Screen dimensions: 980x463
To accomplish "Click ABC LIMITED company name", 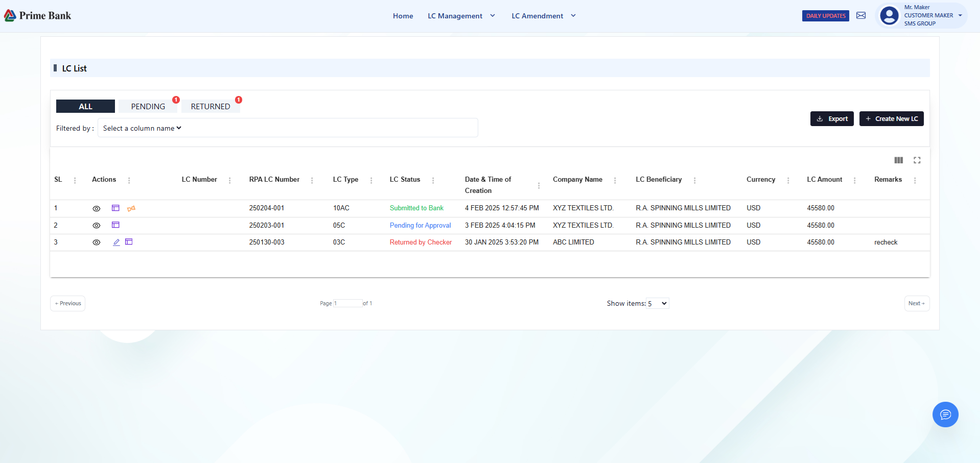I will (573, 242).
